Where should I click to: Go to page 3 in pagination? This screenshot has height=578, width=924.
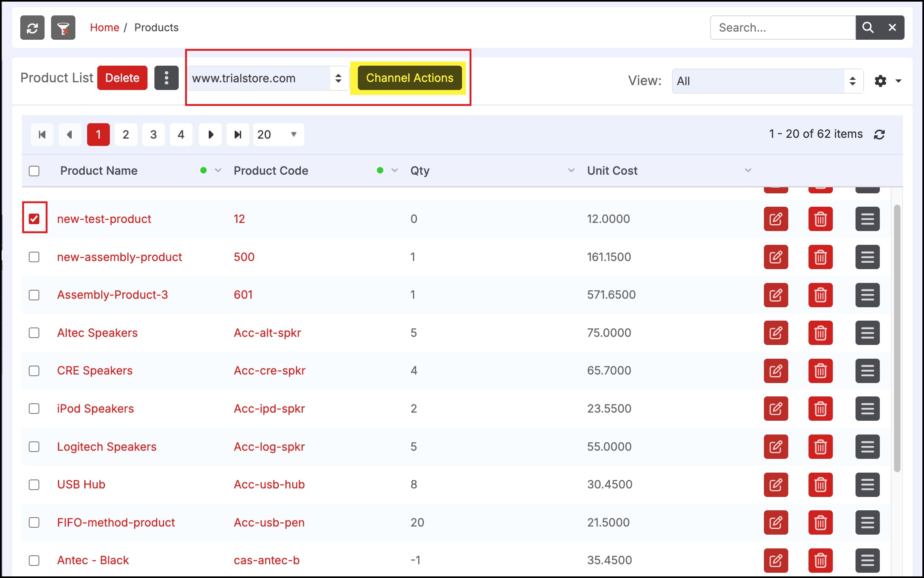(153, 135)
